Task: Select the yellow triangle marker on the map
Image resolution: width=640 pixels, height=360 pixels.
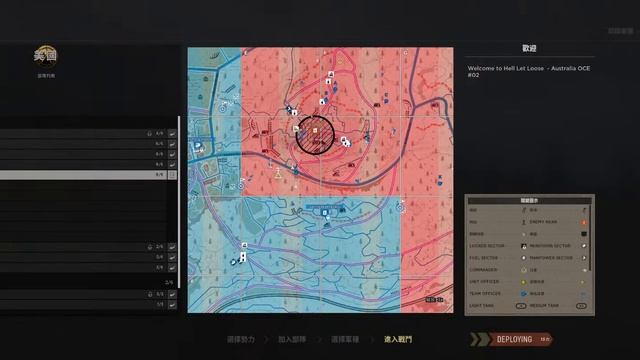Action: point(278,174)
